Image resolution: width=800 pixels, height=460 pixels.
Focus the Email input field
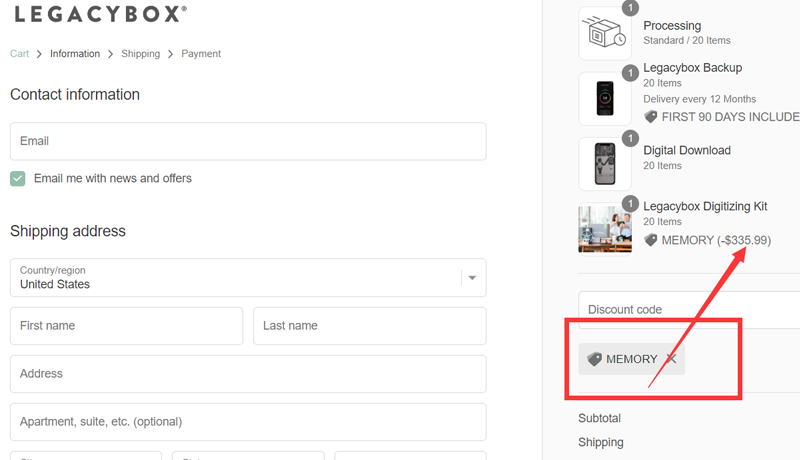(x=248, y=141)
